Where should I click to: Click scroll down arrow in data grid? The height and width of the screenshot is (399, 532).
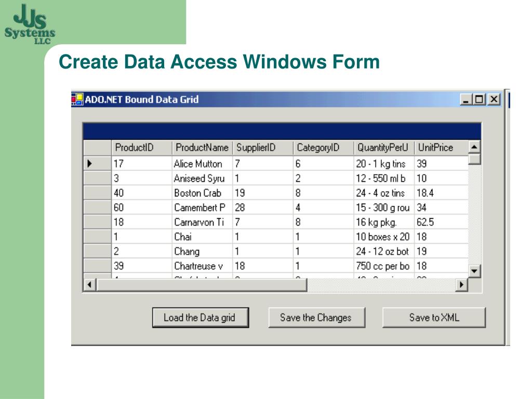[x=474, y=271]
